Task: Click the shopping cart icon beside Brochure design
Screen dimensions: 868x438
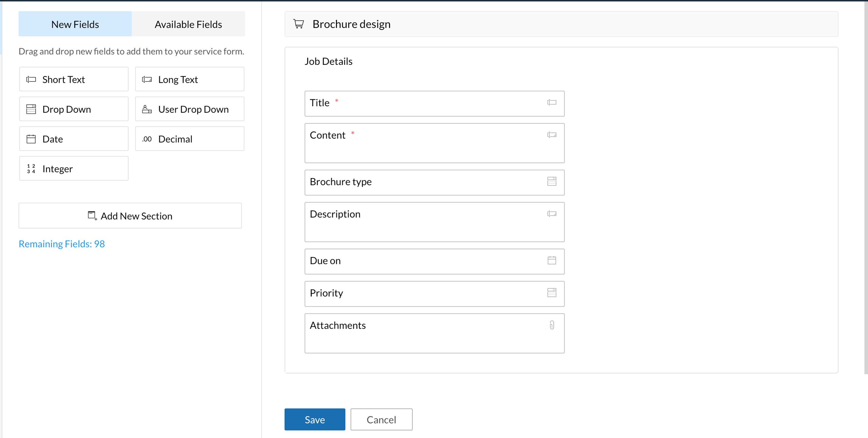Action: 299,24
